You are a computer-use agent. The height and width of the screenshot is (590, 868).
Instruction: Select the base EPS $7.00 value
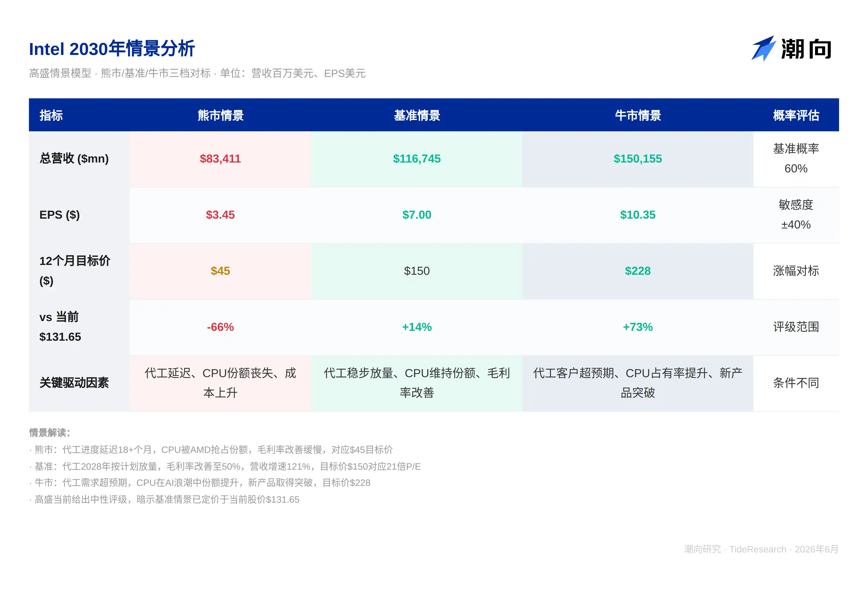coord(417,215)
